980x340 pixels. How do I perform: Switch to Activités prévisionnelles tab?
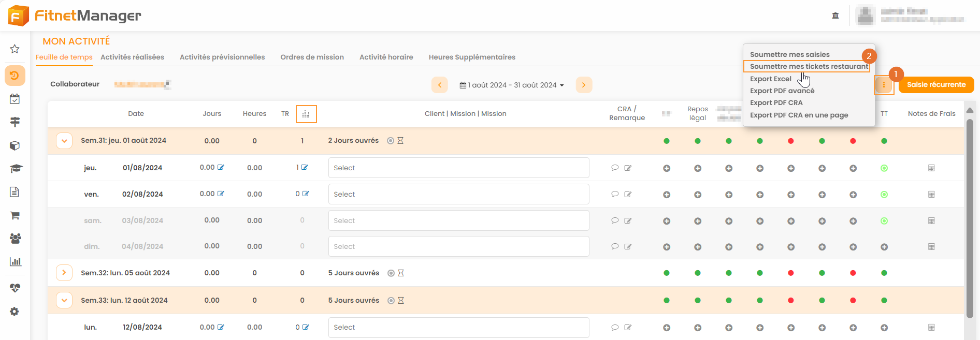click(x=222, y=57)
